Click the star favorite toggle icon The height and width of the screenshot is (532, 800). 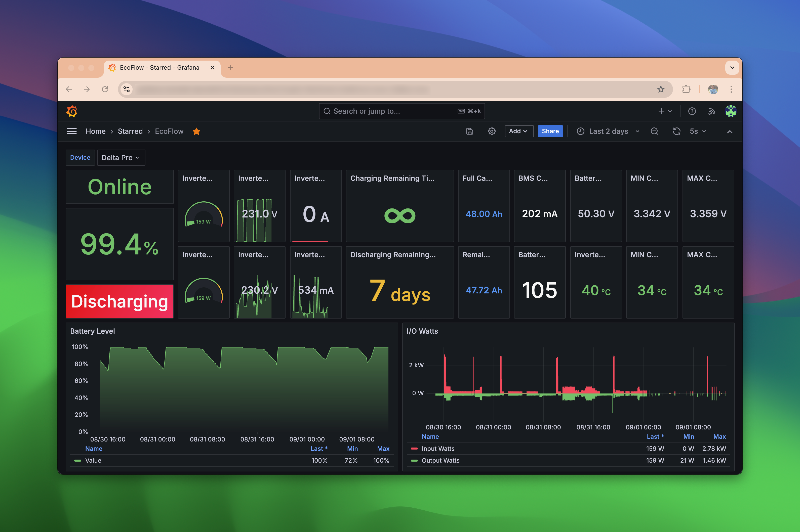(196, 131)
